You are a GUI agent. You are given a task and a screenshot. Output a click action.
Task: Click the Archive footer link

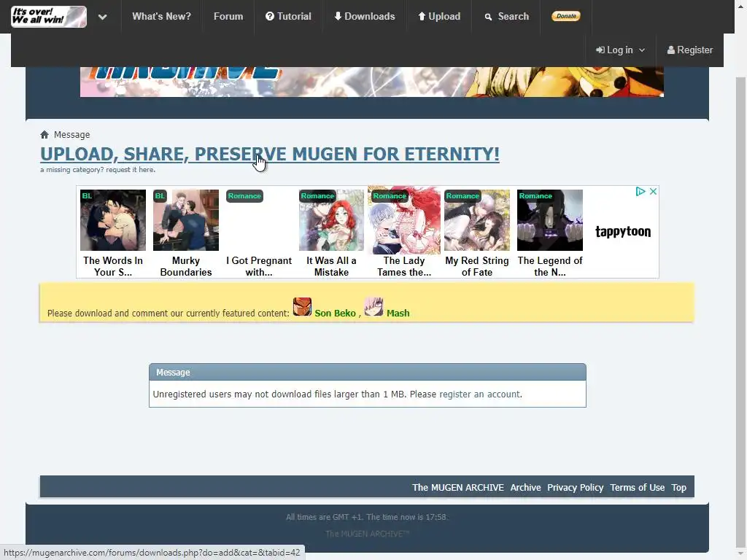(x=525, y=487)
